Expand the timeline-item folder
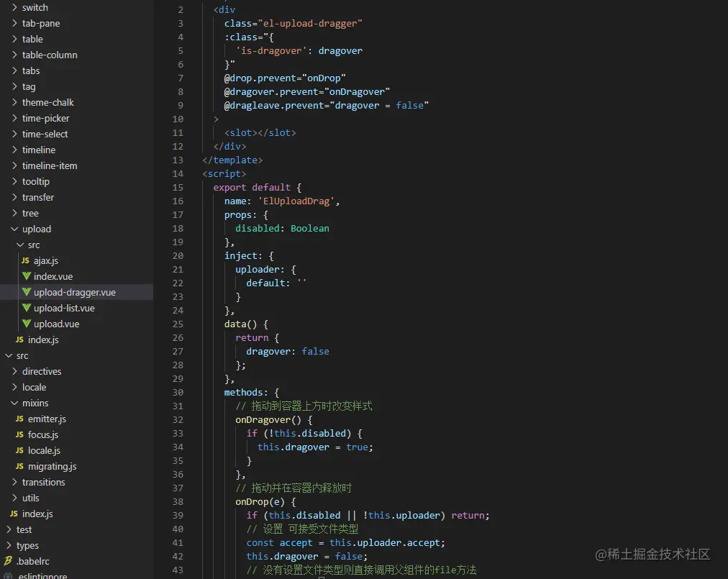 [14, 165]
